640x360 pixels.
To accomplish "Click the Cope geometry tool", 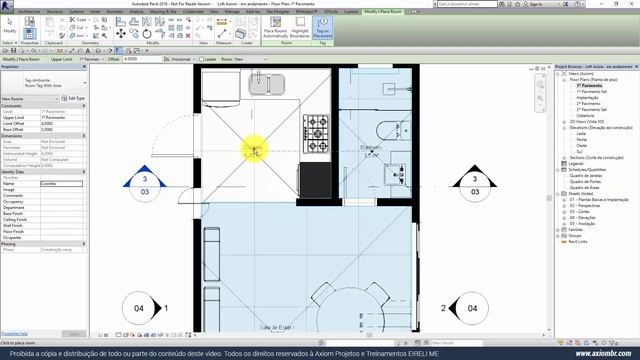I will pyautogui.click(x=78, y=20).
